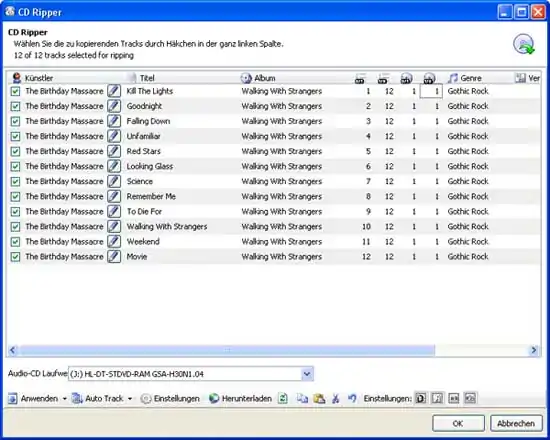Click the green refresh icon after Herunterladen

pyautogui.click(x=283, y=398)
